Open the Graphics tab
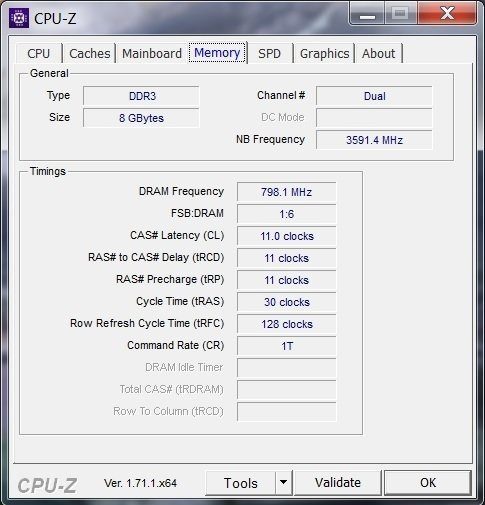The height and width of the screenshot is (505, 485). click(x=324, y=54)
